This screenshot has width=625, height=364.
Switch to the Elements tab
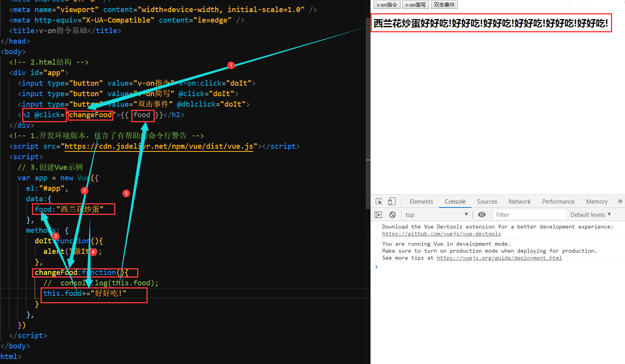click(x=421, y=201)
